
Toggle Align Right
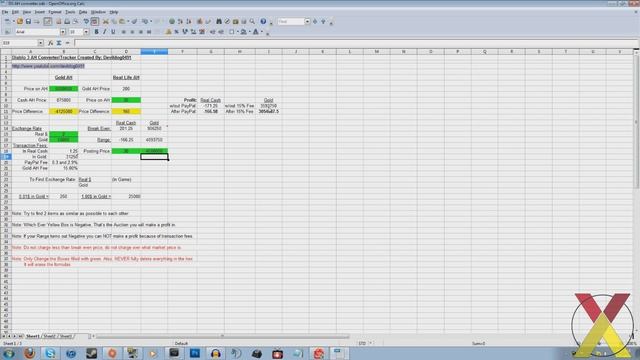141,32
